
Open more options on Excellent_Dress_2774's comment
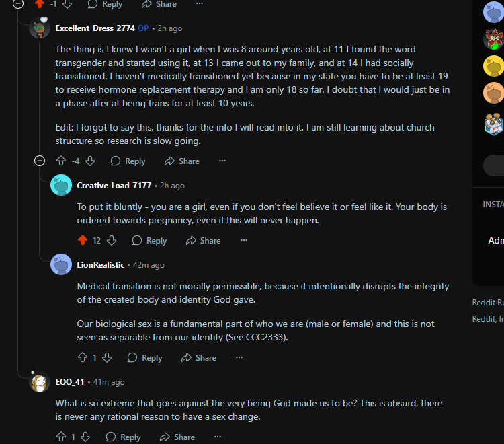pyautogui.click(x=222, y=161)
